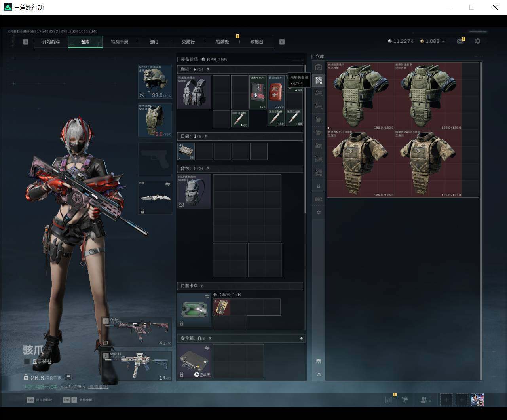Screen dimensions: 507x420
Task: Open the statistics bar chart icon
Action: point(389,400)
